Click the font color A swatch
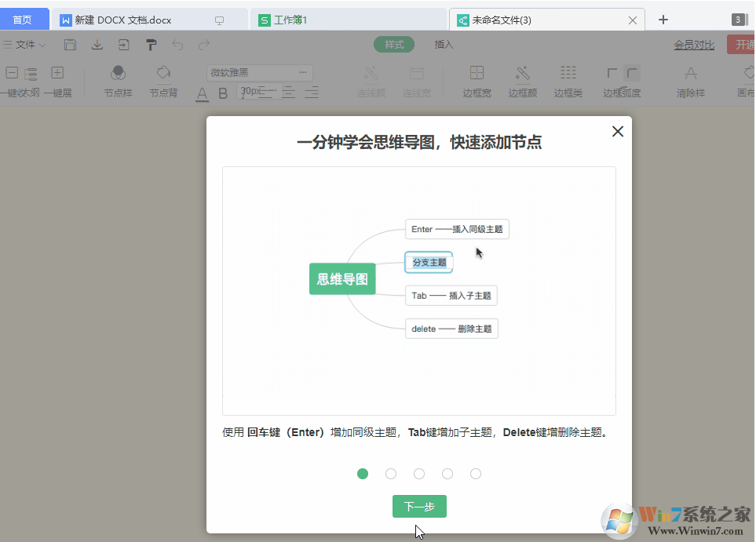This screenshot has width=756, height=542. [202, 93]
